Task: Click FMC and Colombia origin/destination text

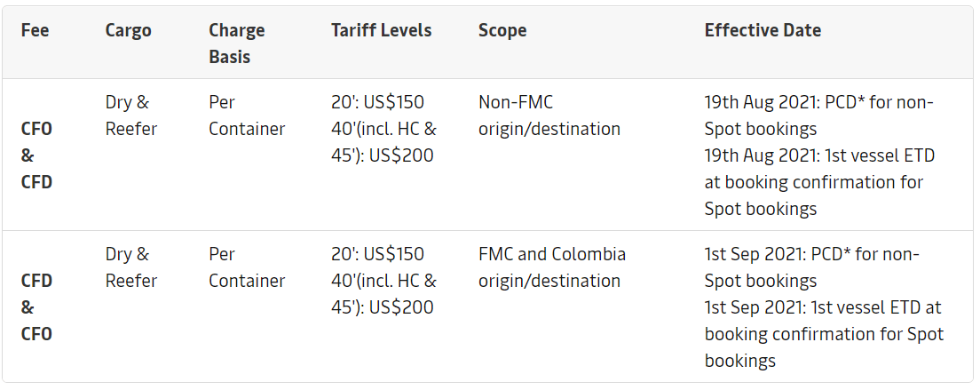Action: coord(551,267)
